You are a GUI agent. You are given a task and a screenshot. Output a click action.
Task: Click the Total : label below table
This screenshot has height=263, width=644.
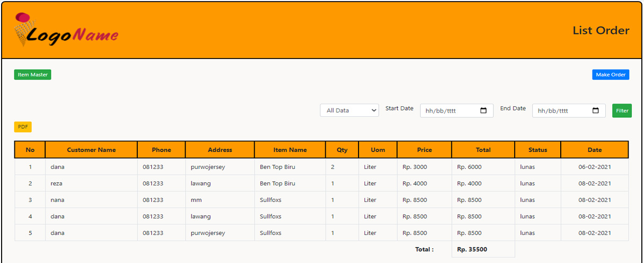(x=424, y=249)
